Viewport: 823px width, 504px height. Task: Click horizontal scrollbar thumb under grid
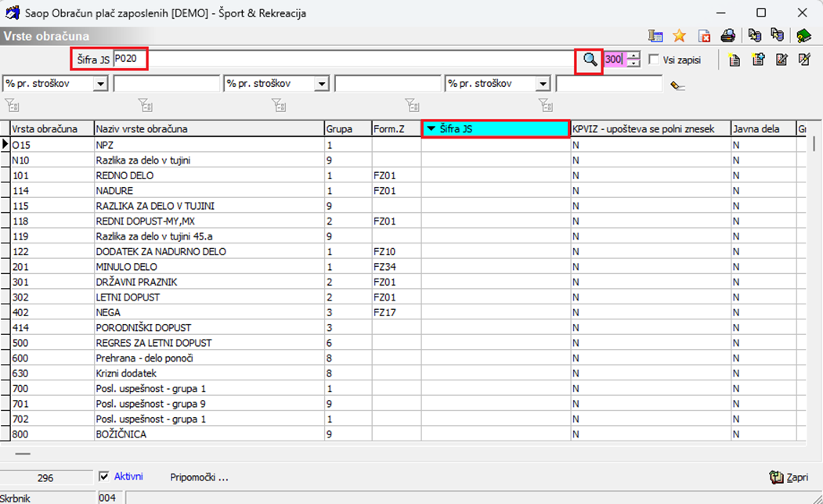23,453
